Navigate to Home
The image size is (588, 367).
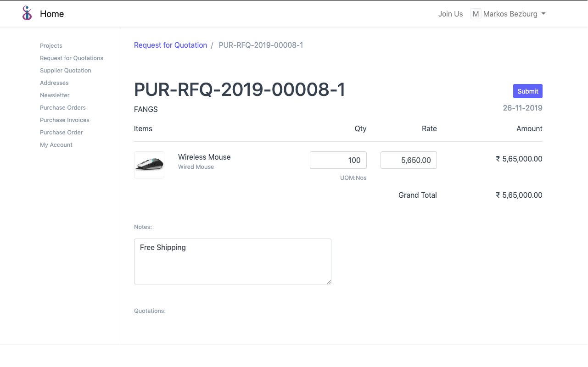[x=51, y=14]
